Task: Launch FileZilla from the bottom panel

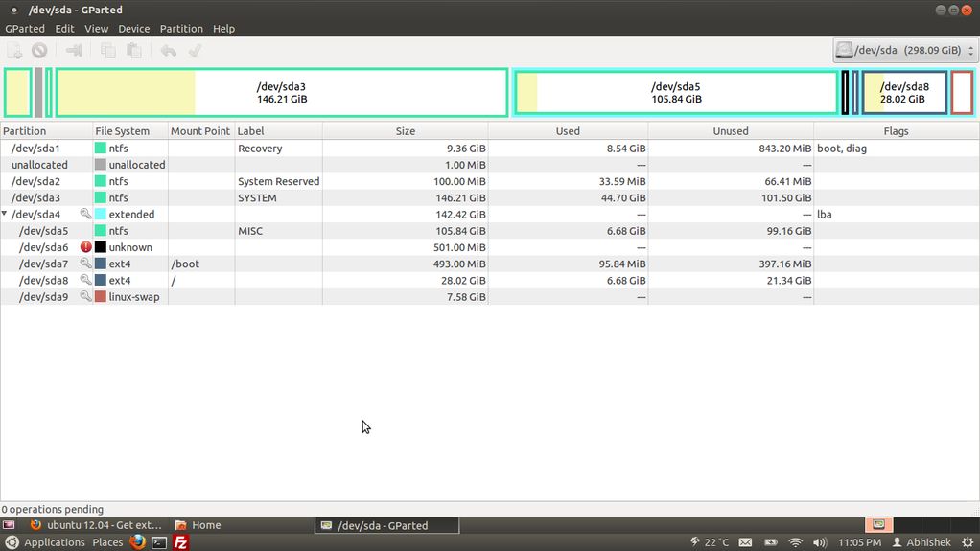Action: coord(180,542)
